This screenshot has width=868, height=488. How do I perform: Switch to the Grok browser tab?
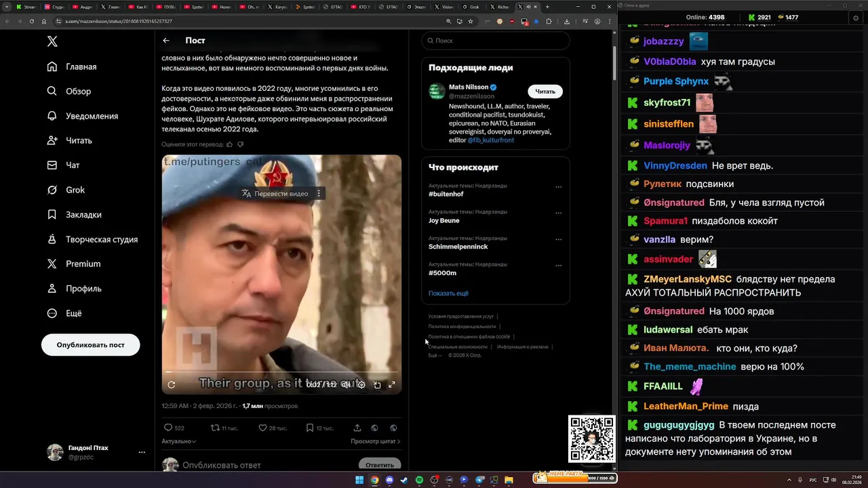(474, 7)
